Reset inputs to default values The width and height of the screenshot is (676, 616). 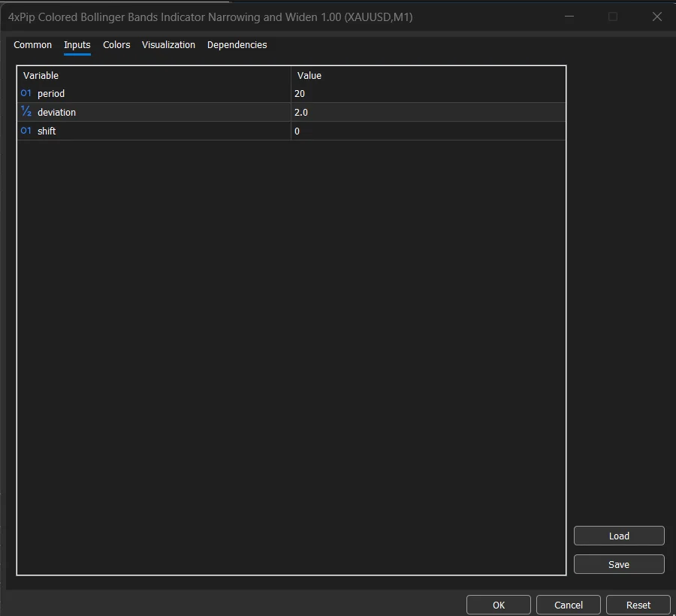pyautogui.click(x=638, y=605)
